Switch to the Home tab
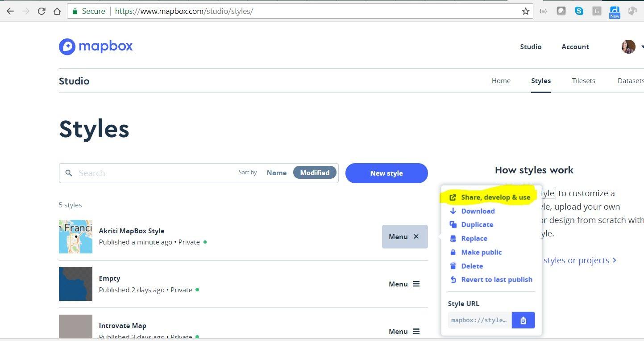 [501, 80]
